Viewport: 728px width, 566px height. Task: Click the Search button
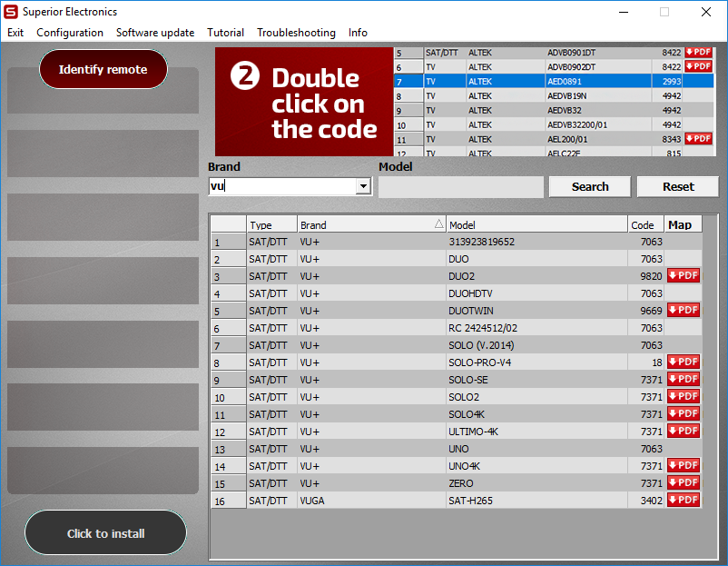pyautogui.click(x=590, y=187)
